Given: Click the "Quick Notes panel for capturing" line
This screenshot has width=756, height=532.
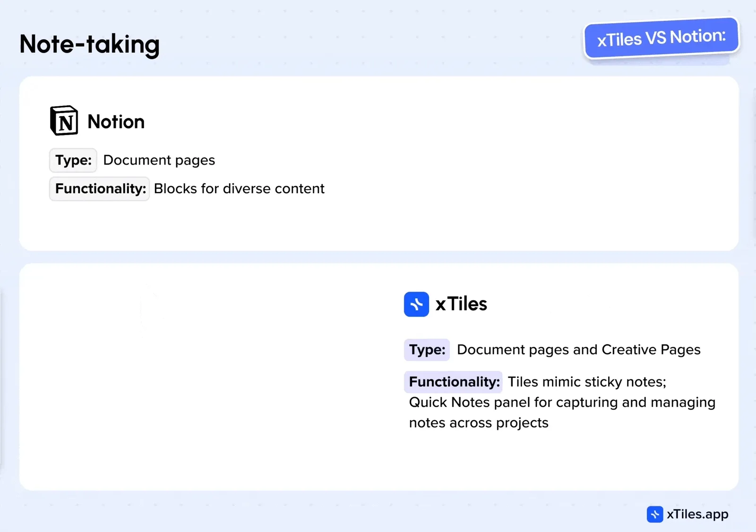Looking at the screenshot, I should point(562,403).
